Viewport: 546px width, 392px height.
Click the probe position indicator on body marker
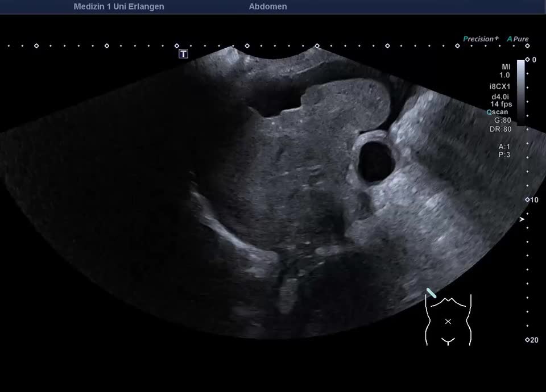pos(431,293)
